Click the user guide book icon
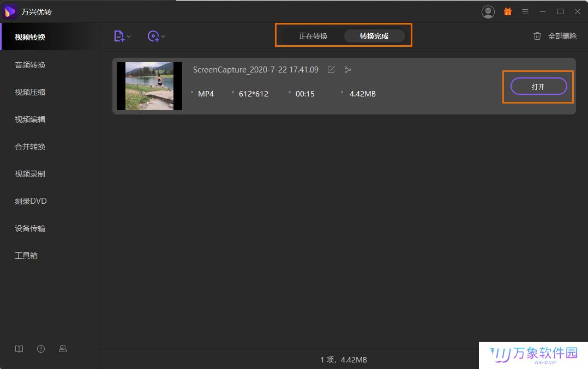Image resolution: width=588 pixels, height=369 pixels. click(19, 349)
